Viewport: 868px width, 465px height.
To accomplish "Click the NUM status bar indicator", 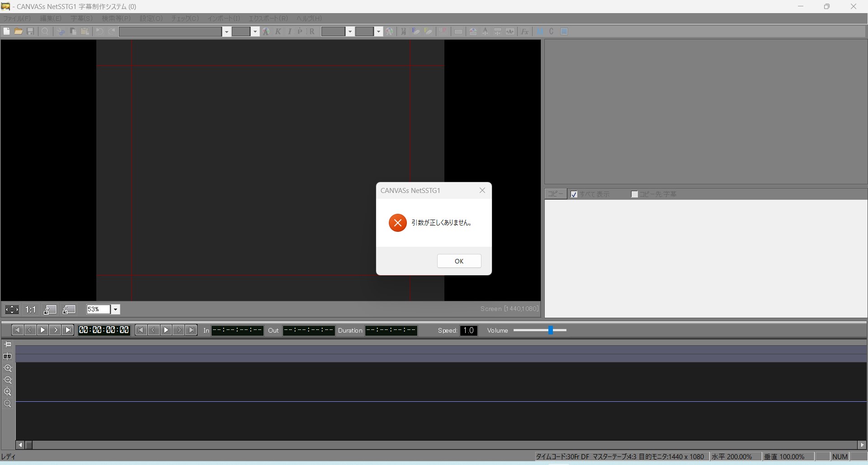I will click(x=840, y=457).
